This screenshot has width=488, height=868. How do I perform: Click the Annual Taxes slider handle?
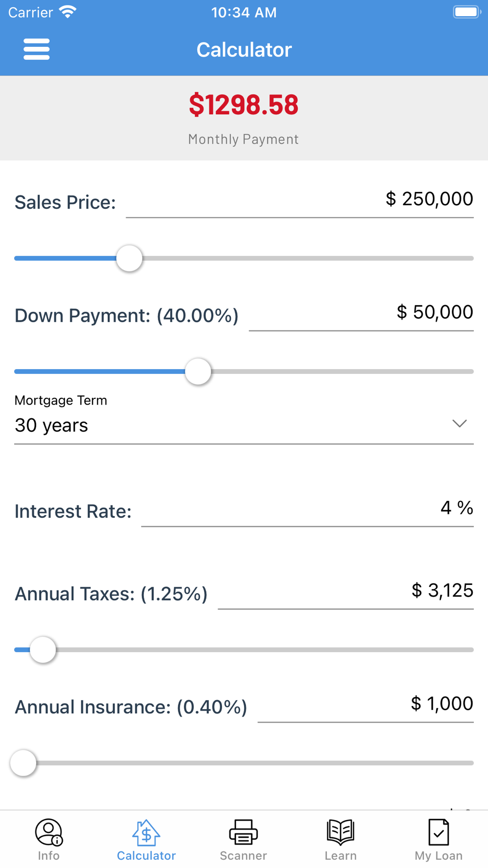(x=43, y=650)
